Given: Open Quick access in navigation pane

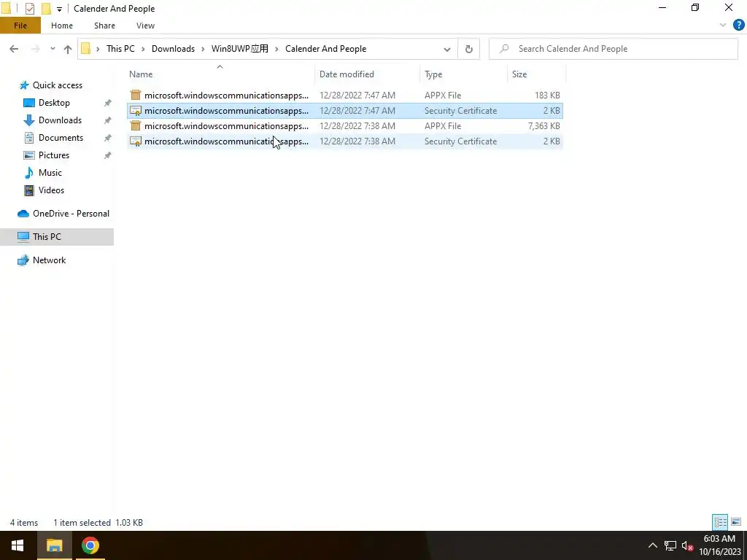Looking at the screenshot, I should (57, 85).
